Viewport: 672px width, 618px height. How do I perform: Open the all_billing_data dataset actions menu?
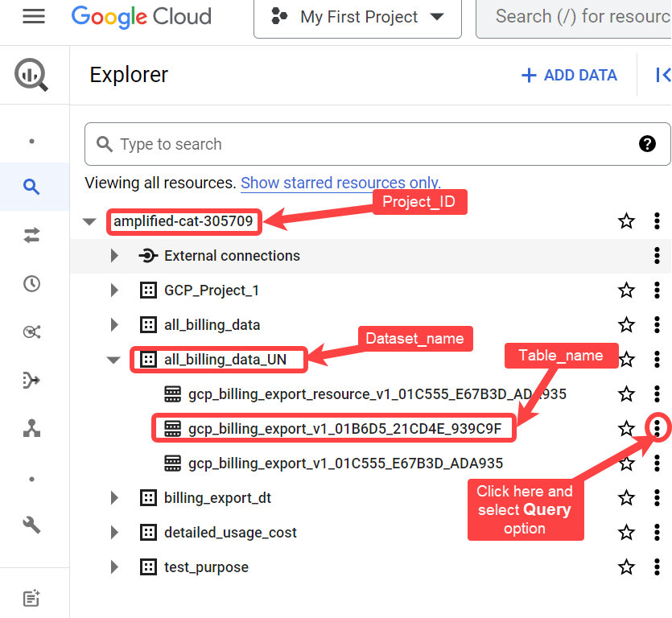tap(657, 325)
